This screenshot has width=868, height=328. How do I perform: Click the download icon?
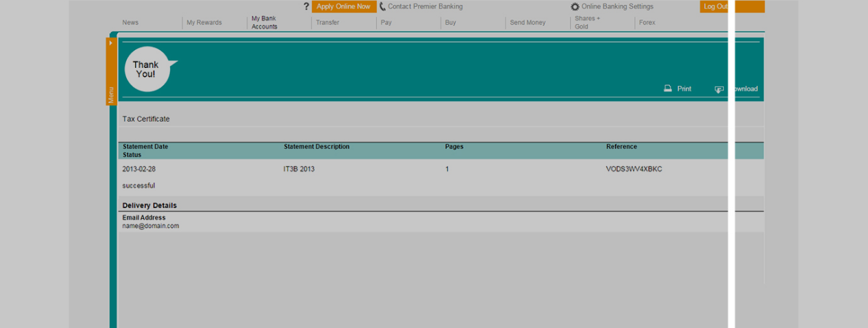[719, 89]
